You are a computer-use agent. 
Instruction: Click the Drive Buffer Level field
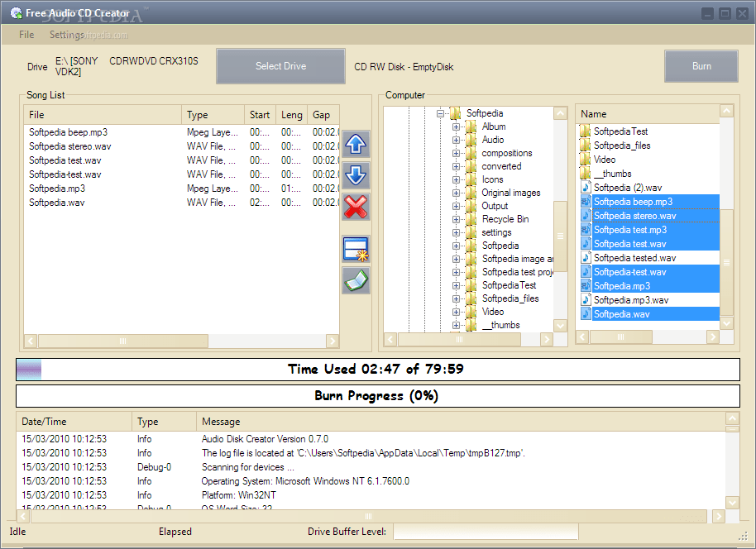point(486,532)
